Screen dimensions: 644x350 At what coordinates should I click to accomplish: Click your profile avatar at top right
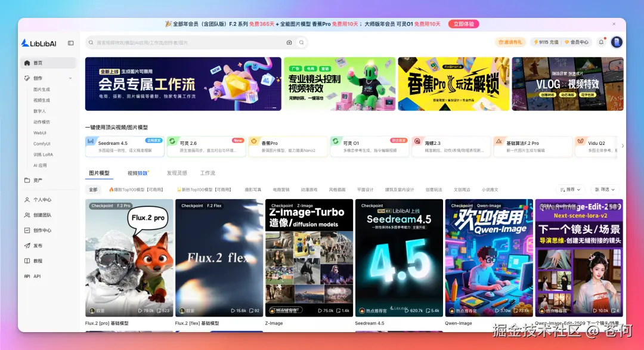coord(617,42)
